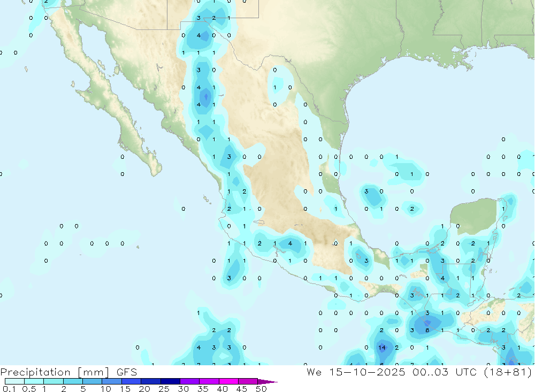Image resolution: width=535 pixels, height=392 pixels.
Task: Click the "Precipitation" title word
Action: coord(35,372)
